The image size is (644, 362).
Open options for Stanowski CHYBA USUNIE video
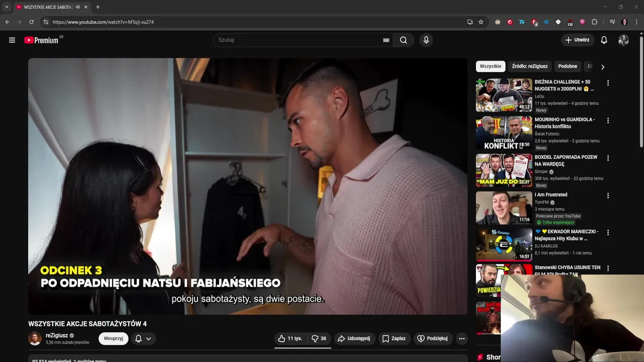pyautogui.click(x=608, y=268)
